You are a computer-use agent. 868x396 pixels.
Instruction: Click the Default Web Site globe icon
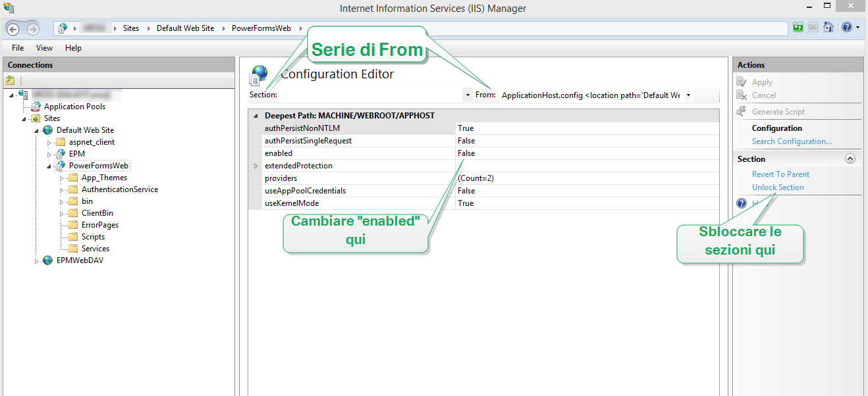pyautogui.click(x=48, y=130)
